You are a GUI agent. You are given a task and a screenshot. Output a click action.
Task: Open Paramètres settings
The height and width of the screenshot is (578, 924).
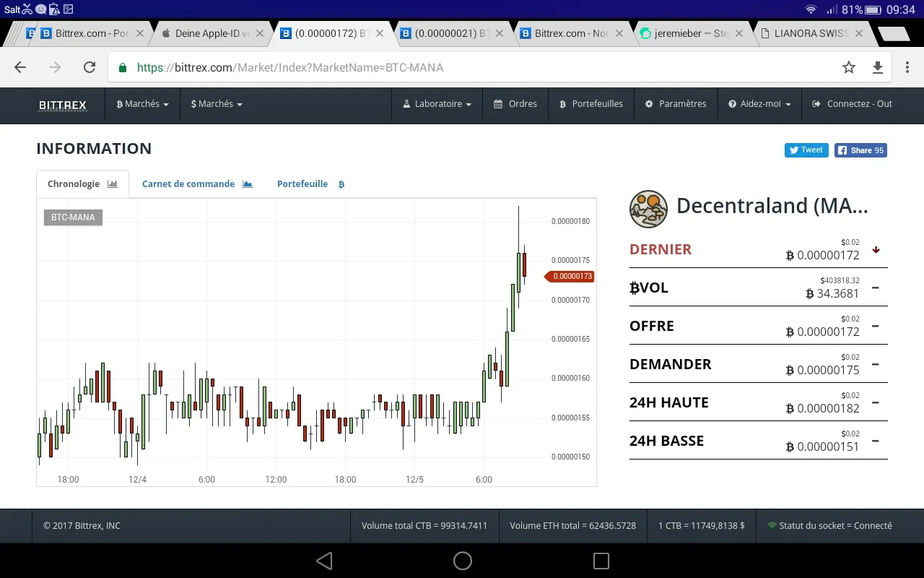676,104
